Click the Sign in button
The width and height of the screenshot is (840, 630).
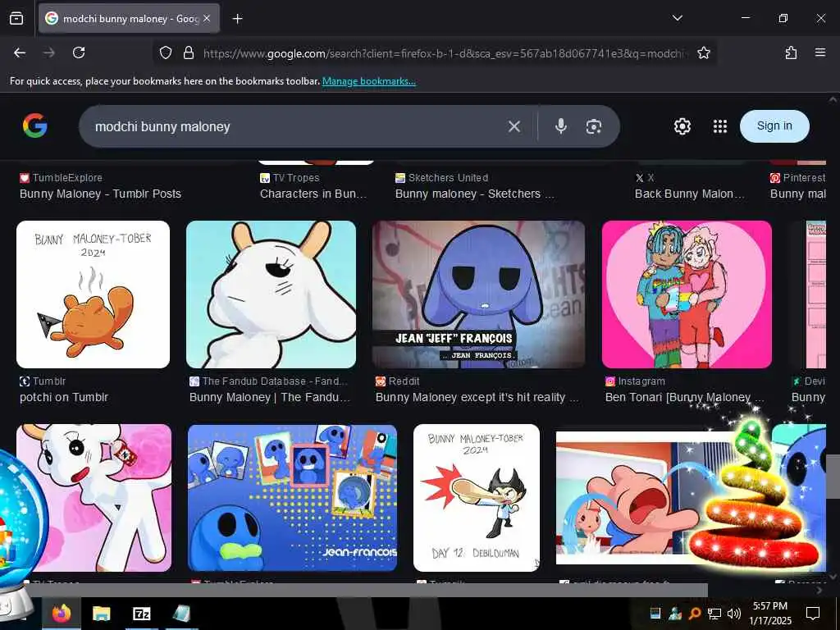774,126
